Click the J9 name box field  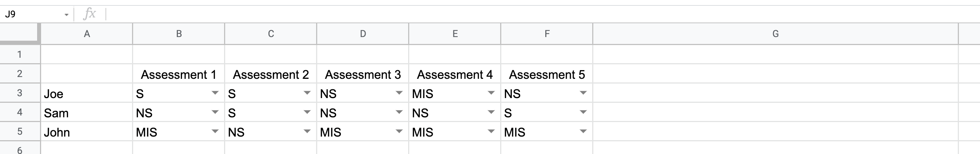click(x=31, y=15)
